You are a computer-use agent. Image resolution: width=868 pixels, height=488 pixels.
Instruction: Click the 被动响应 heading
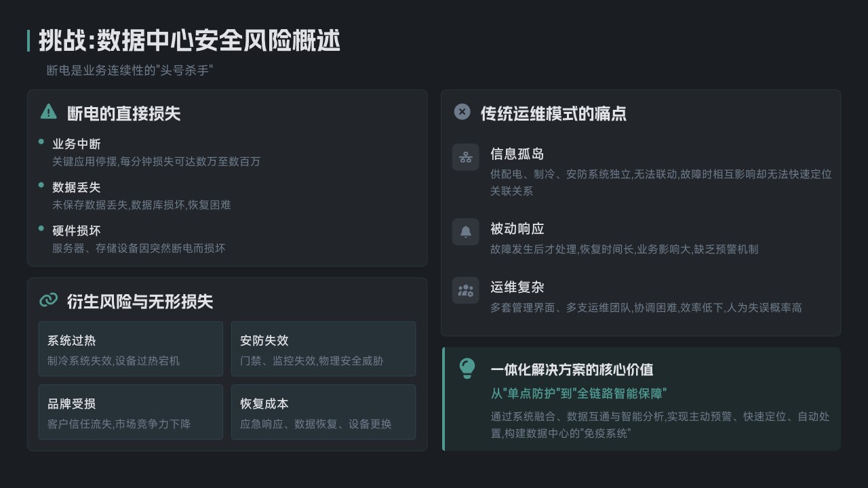517,228
